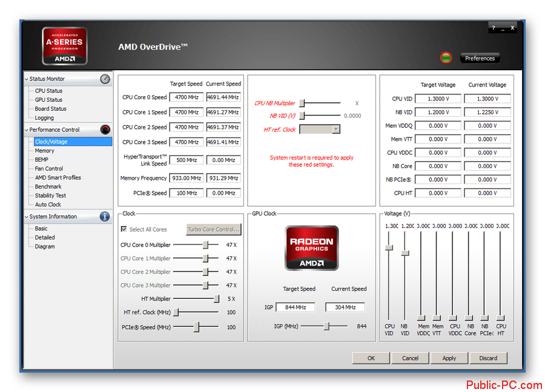
Task: Click the A-Series AMD processor logo
Action: 64,46
